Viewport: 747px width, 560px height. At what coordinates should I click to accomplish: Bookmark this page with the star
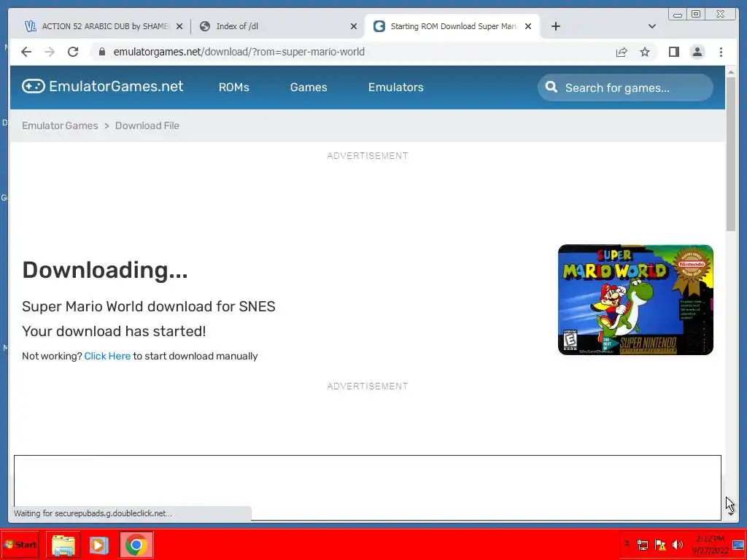click(645, 52)
